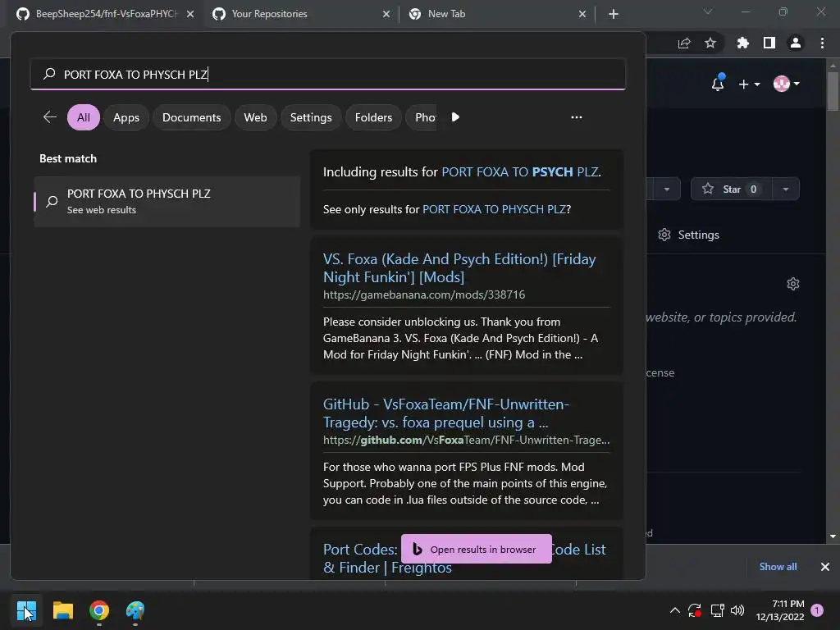Open the Paint app from taskbar
840x630 pixels.
point(135,610)
